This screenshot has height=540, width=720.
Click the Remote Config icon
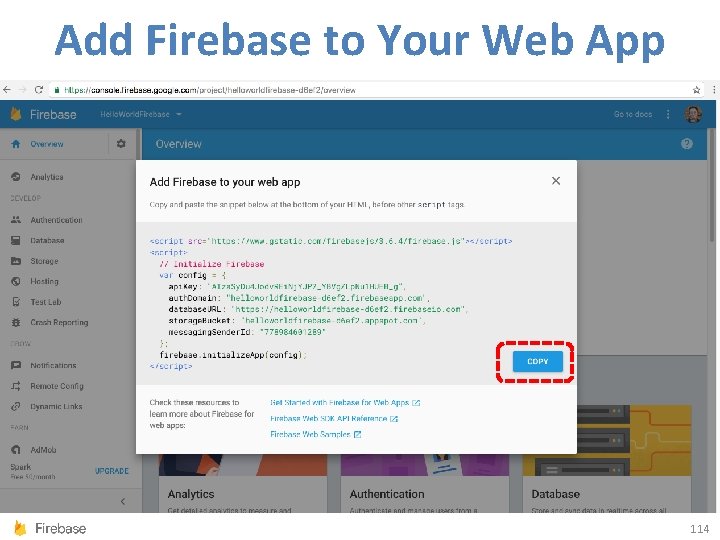(x=16, y=386)
